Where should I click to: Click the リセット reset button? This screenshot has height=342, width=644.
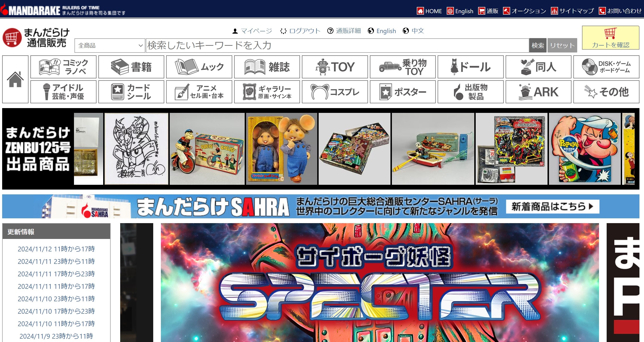click(x=562, y=46)
